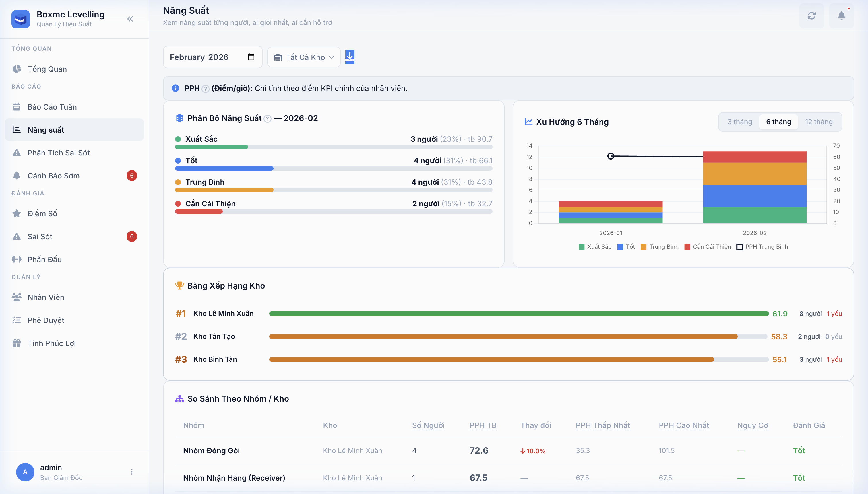
Task: Open calendar picker in month field
Action: 251,57
